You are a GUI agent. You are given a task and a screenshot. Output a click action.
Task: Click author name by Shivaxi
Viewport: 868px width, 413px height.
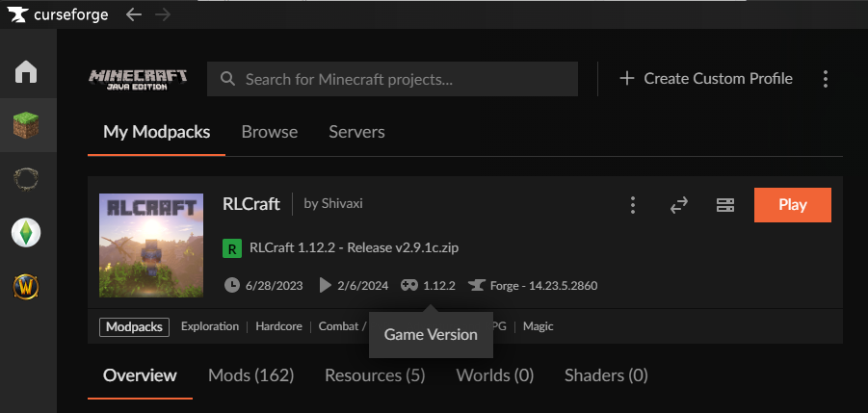[333, 204]
